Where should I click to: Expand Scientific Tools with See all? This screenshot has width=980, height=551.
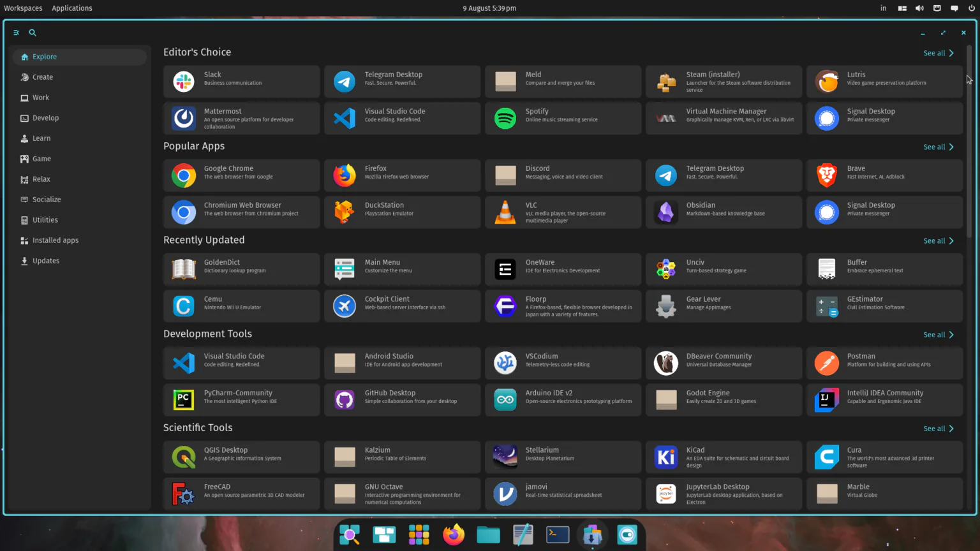pyautogui.click(x=939, y=429)
